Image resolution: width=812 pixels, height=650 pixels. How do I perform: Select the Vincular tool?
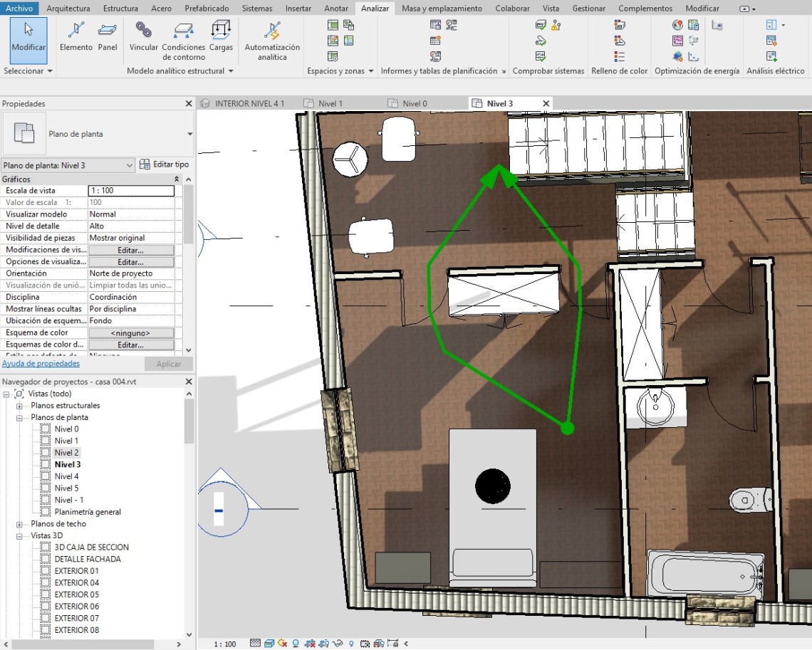[144, 36]
